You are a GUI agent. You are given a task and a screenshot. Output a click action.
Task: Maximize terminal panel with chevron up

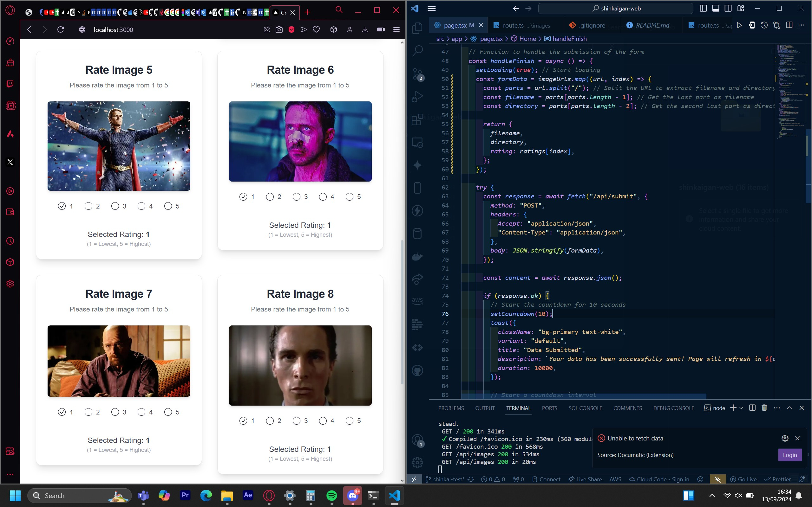[789, 408]
